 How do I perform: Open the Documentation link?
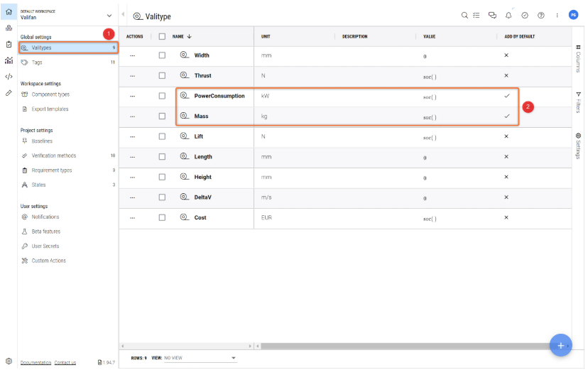(x=36, y=362)
